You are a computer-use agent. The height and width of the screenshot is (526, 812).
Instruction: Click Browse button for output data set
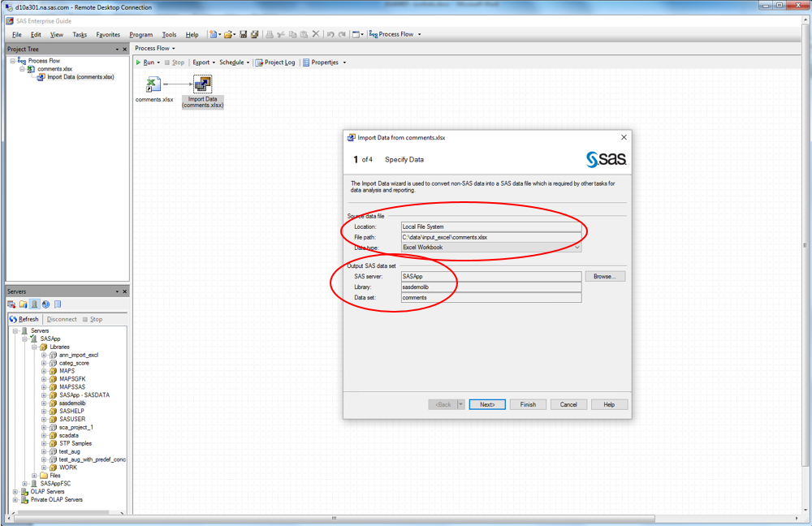pos(605,277)
